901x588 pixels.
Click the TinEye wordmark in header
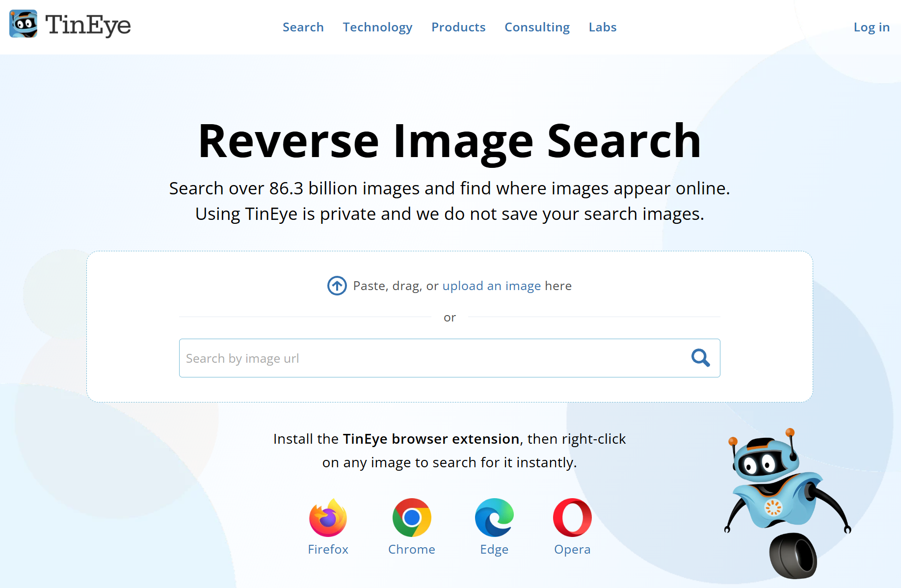pos(88,25)
